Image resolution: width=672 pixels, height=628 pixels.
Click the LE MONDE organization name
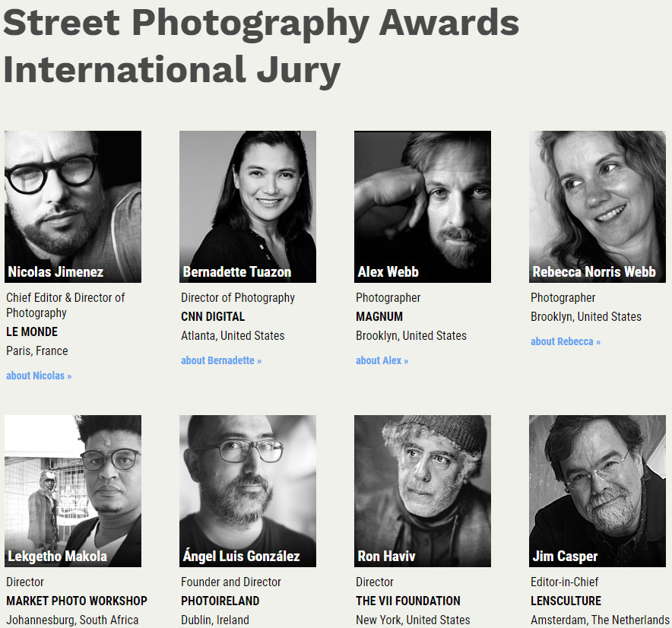(32, 331)
